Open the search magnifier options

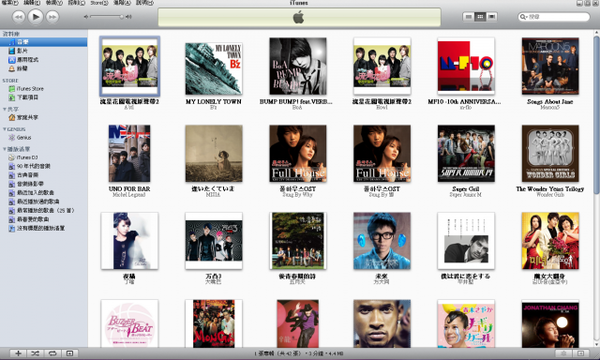click(523, 17)
